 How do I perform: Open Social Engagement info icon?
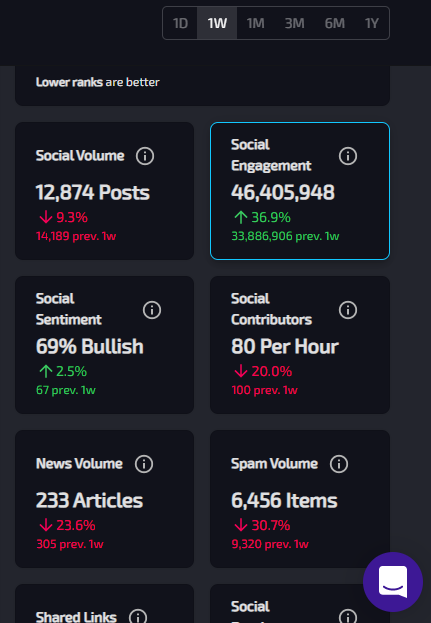[348, 156]
